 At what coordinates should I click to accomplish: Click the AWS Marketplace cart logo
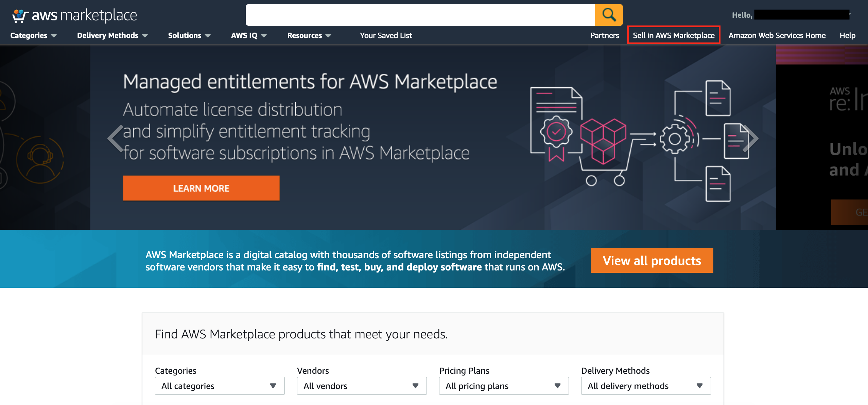click(x=20, y=16)
